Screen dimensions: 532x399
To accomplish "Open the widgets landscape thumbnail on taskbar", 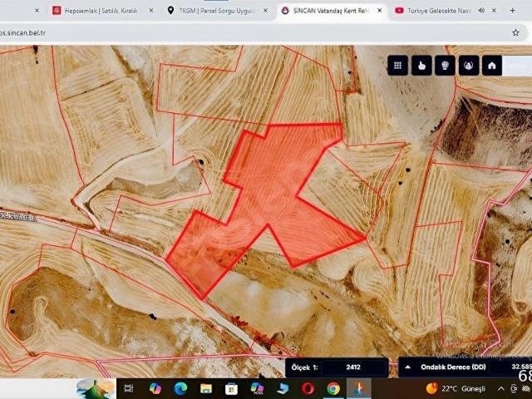I will coord(96,388).
